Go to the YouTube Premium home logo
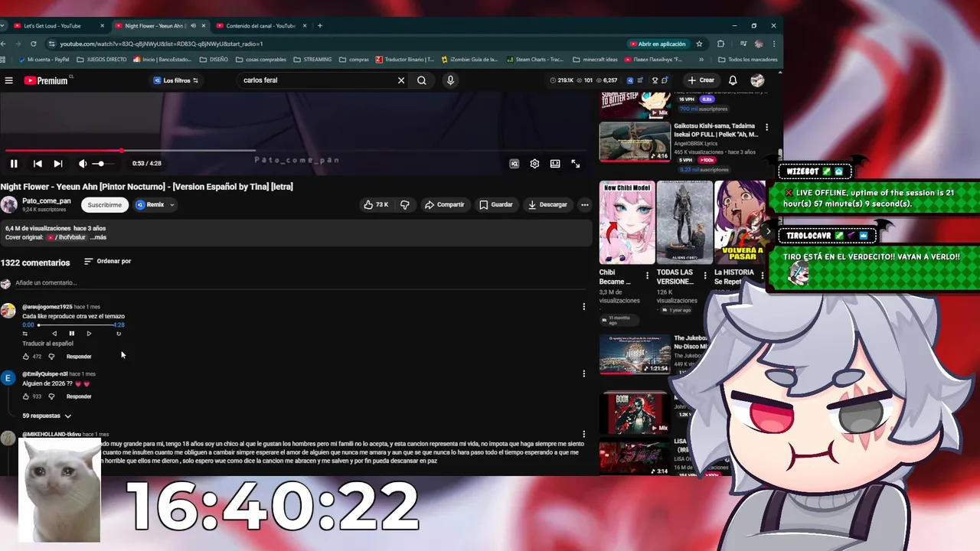This screenshot has height=551, width=980. (x=46, y=80)
